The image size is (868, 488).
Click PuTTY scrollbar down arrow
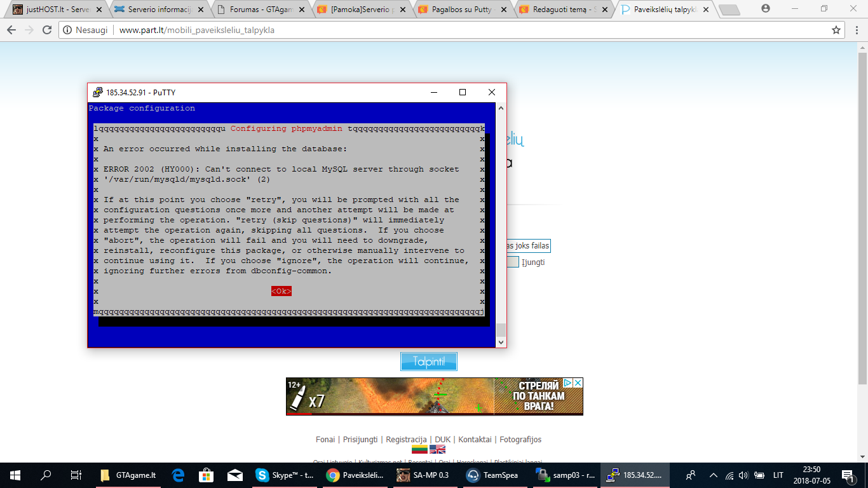[x=501, y=342]
